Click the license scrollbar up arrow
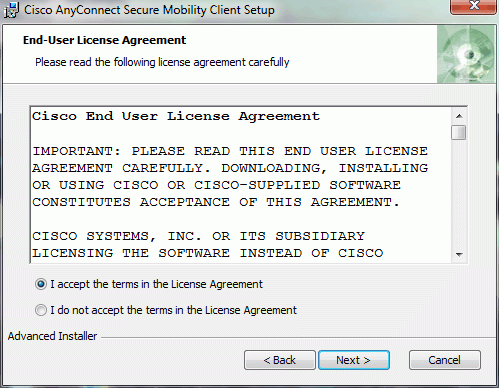 point(459,116)
